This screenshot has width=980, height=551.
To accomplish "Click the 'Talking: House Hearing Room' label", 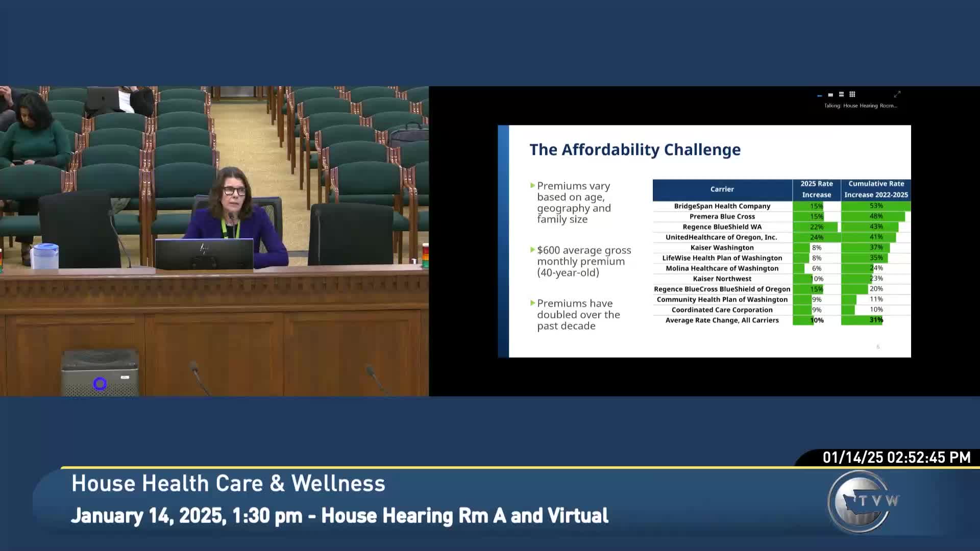I will (x=860, y=106).
